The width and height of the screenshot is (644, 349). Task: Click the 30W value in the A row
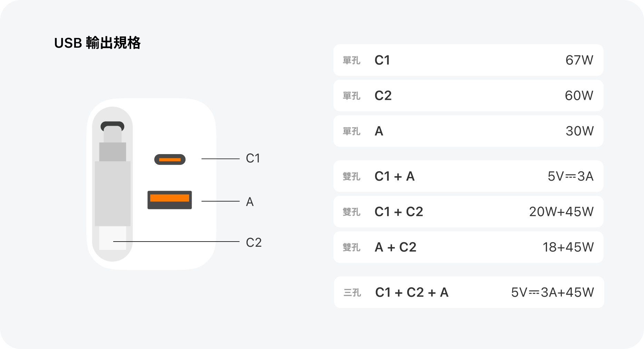(579, 131)
